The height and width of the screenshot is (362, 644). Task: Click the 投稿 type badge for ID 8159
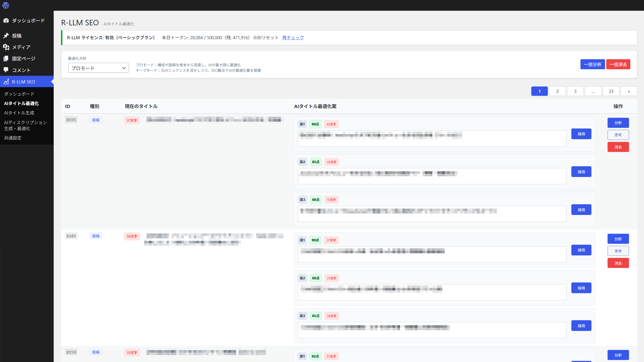pyautogui.click(x=96, y=352)
